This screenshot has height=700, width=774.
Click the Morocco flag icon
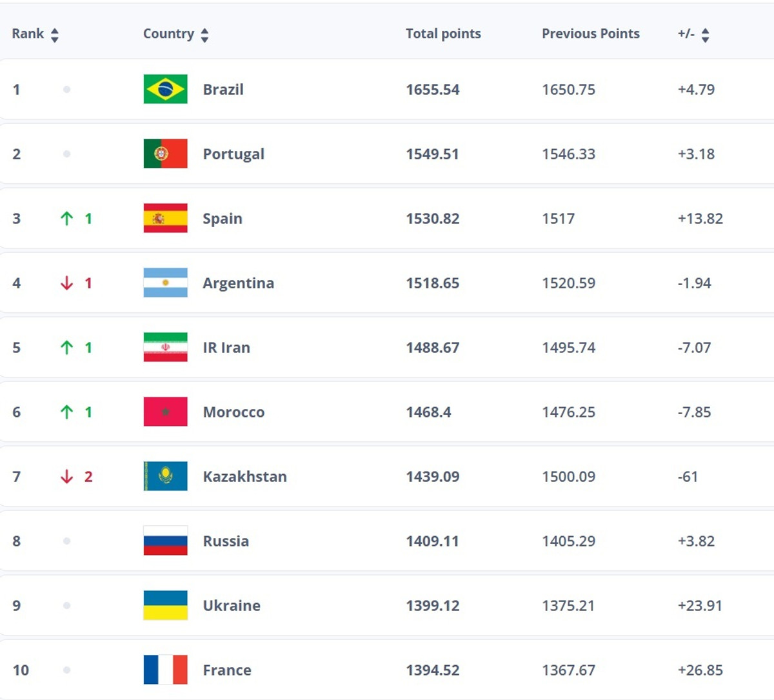tap(165, 412)
